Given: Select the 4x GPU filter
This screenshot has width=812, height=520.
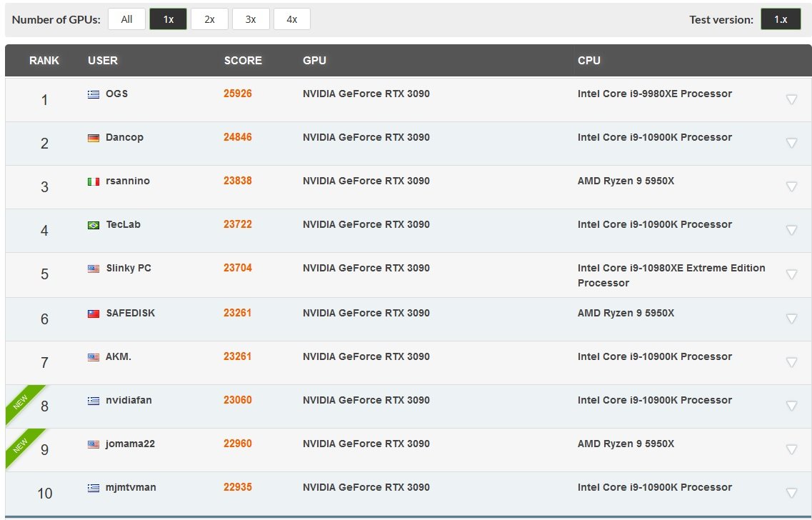Looking at the screenshot, I should click(x=292, y=19).
